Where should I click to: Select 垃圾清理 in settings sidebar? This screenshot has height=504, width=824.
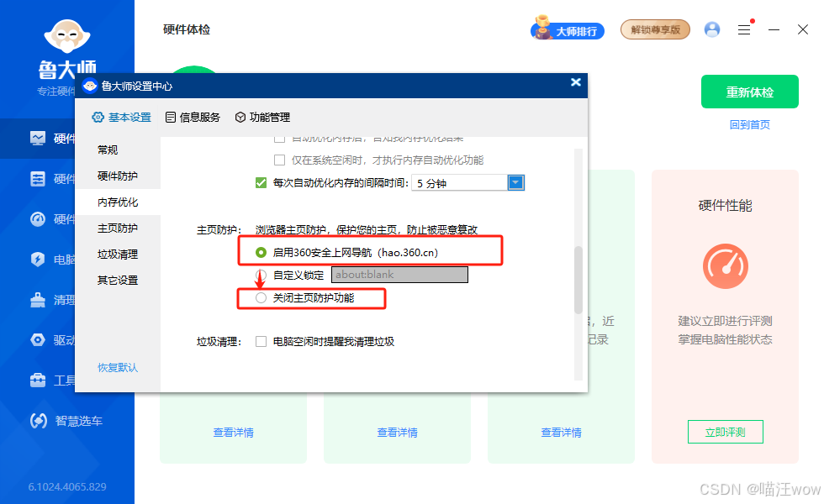118,254
